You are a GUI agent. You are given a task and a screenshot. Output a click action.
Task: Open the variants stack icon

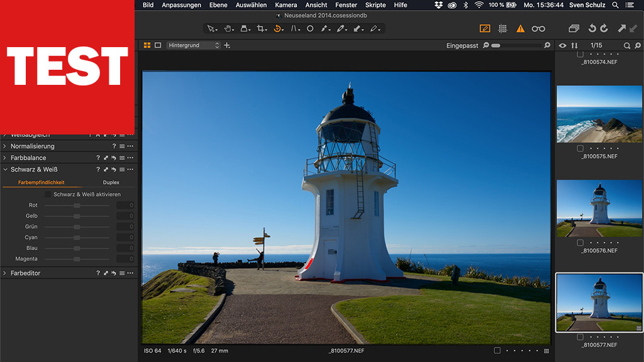[574, 28]
